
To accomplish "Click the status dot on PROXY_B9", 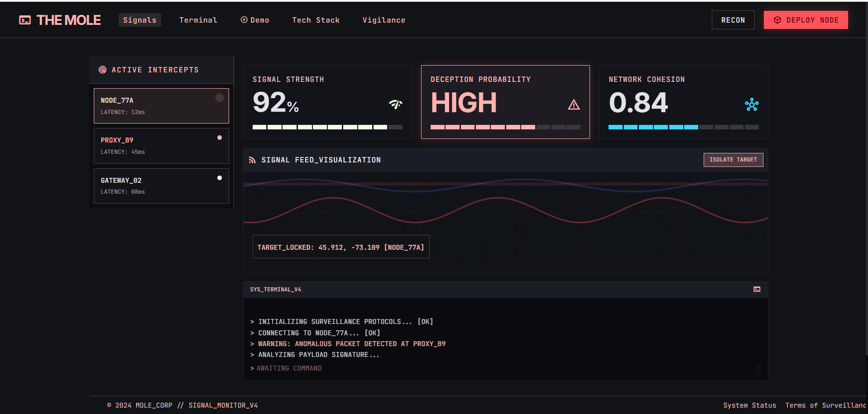I will tap(220, 138).
